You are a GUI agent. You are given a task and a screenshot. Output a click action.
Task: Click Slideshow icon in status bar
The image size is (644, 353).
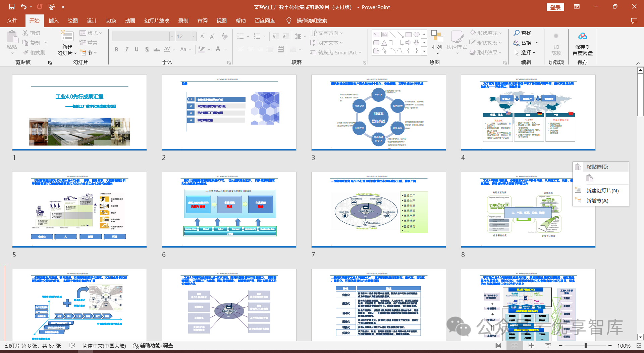[x=548, y=345]
